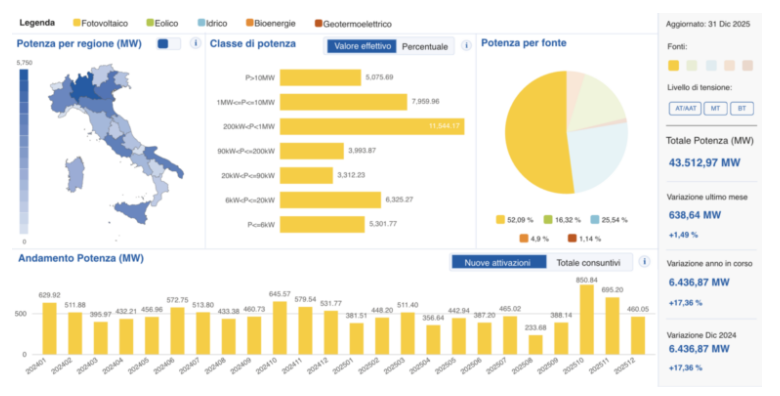Click the 202410 bar with value 645.57

(280, 328)
